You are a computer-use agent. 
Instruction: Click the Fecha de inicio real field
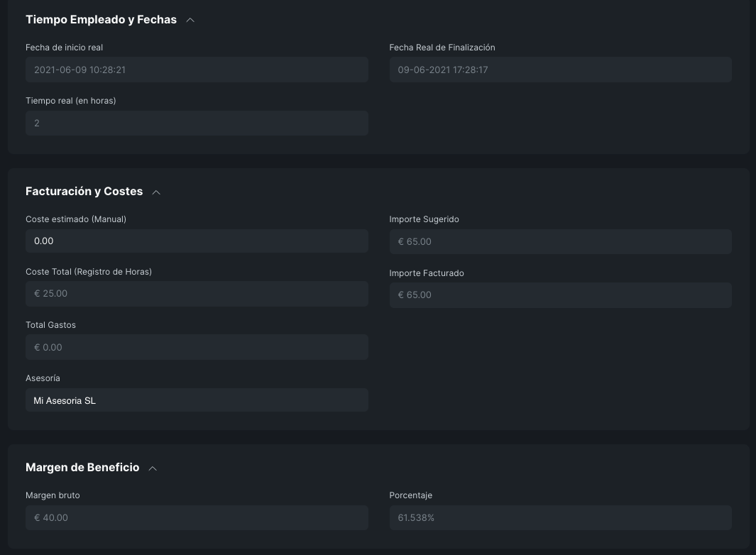(197, 70)
